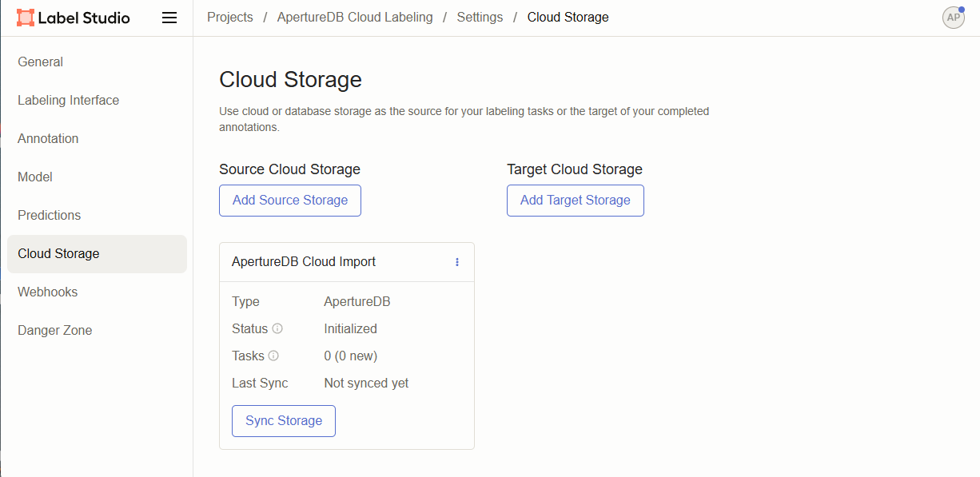
Task: Toggle the hamburger menu icon
Action: point(169,18)
